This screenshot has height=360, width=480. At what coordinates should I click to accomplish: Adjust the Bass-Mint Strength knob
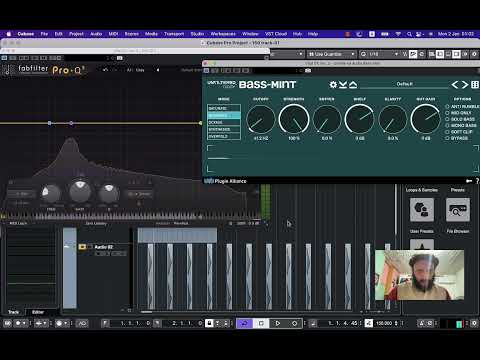click(294, 119)
